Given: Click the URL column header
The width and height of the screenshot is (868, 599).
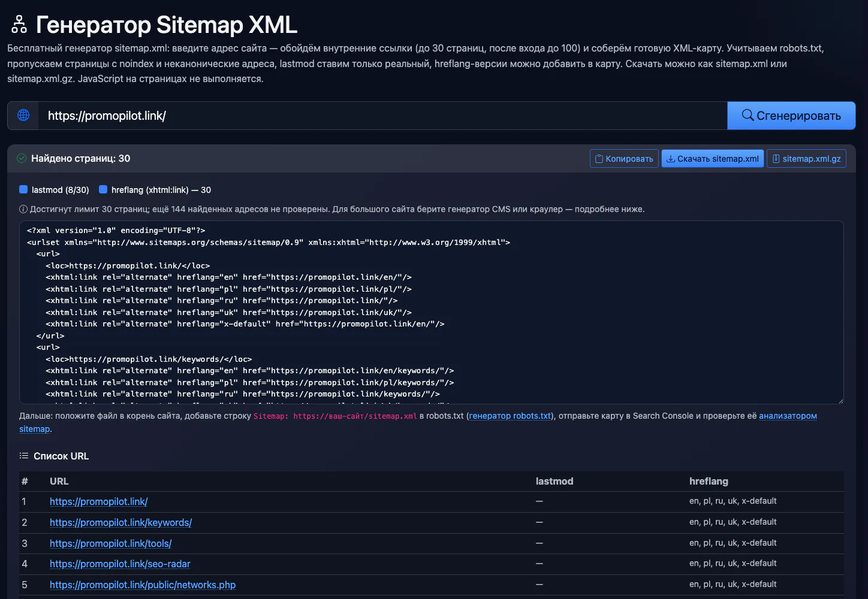Looking at the screenshot, I should click(59, 481).
